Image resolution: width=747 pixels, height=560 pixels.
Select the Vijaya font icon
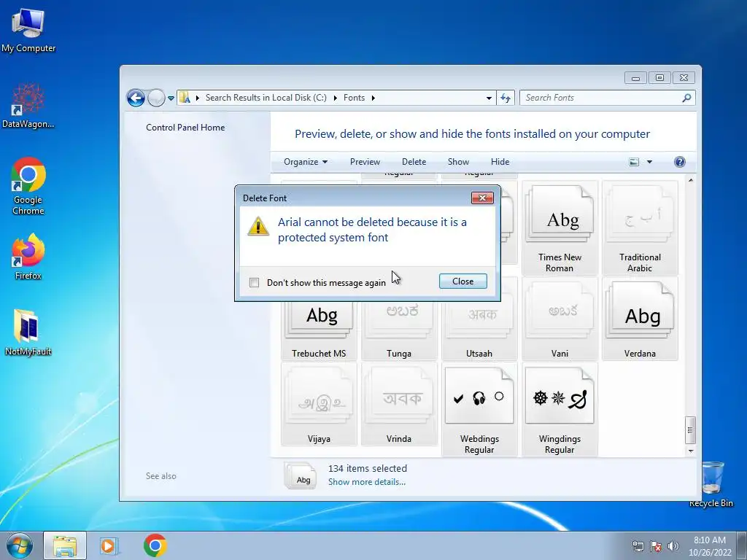point(319,404)
